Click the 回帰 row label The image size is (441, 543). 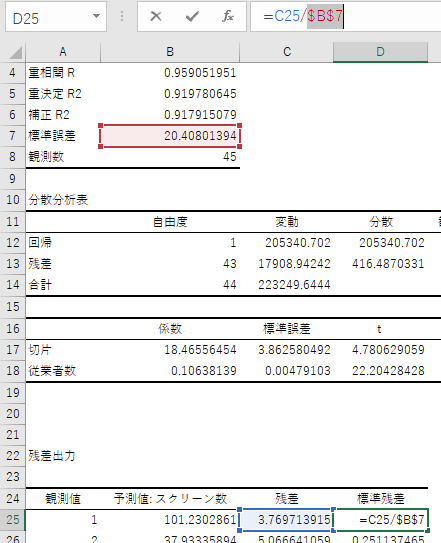(40, 243)
